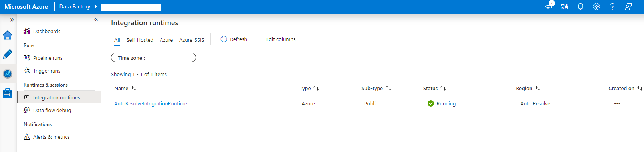Collapse the monitor side menu
Screen dimensions: 644x152
96,19
